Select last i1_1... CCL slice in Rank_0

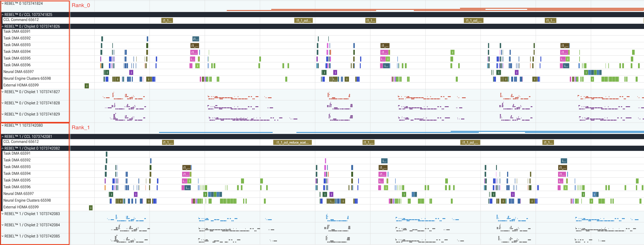(x=550, y=20)
